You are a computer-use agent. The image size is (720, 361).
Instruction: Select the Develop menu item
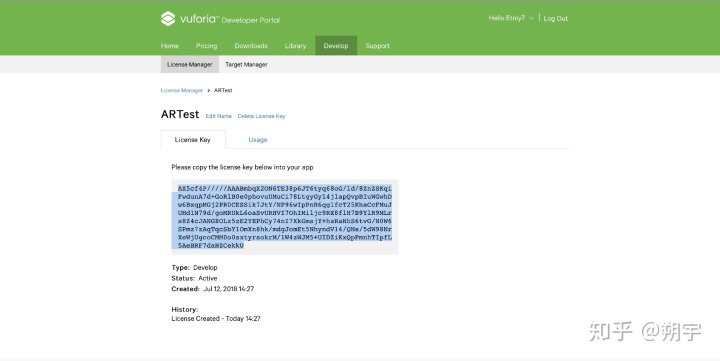(336, 45)
